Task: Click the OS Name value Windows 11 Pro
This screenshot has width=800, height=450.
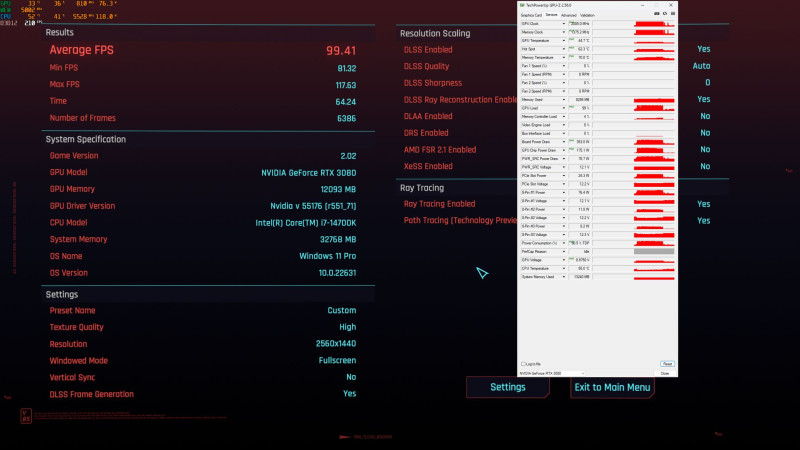Action: coord(328,256)
